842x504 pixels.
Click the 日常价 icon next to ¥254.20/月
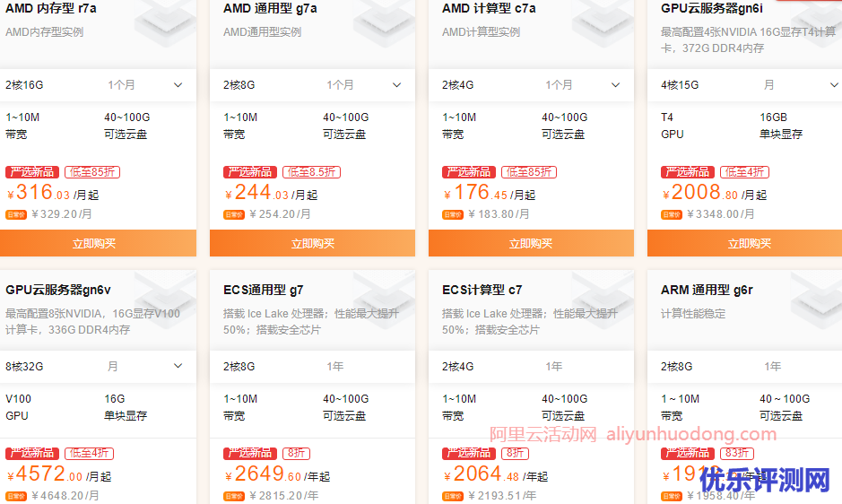pos(234,215)
